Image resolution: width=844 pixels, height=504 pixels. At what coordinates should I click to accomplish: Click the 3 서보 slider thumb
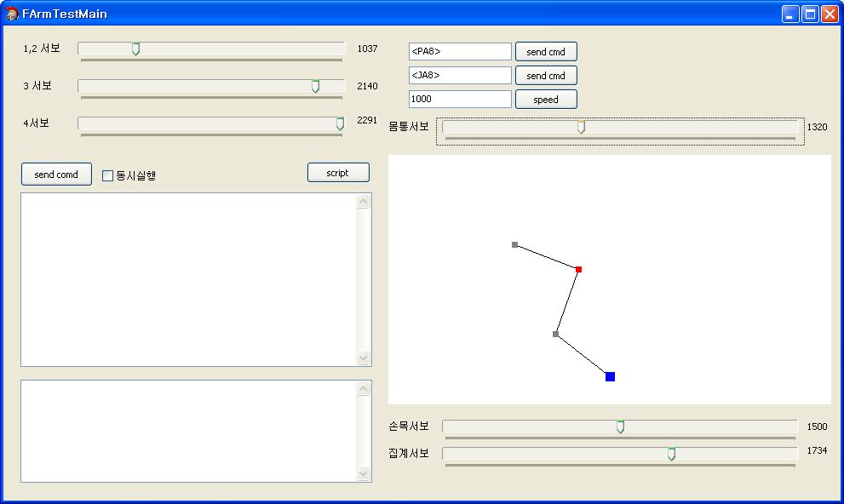pos(315,86)
